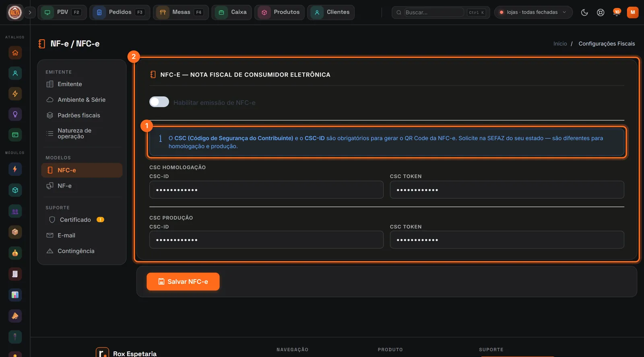Click the Rox logo in top-left corner
The height and width of the screenshot is (357, 644).
(x=15, y=12)
